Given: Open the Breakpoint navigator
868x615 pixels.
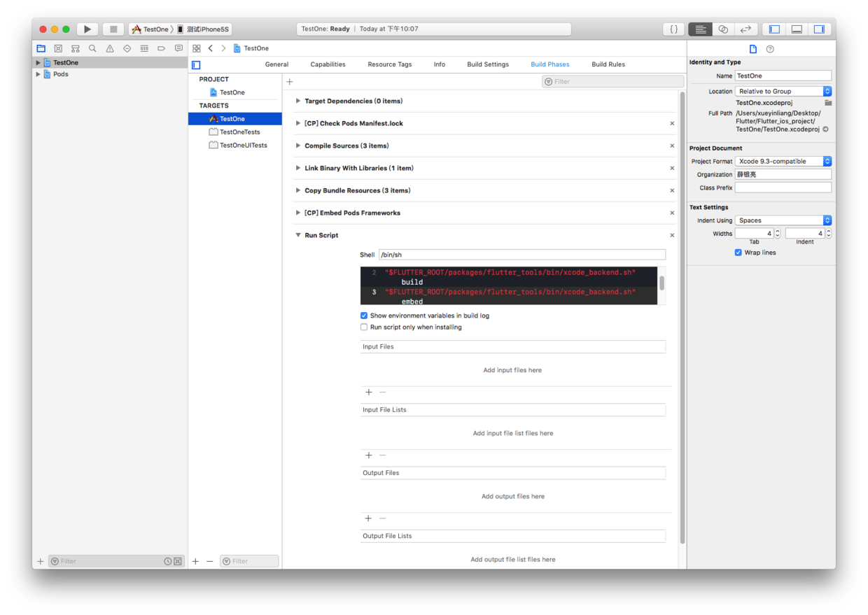Looking at the screenshot, I should click(161, 48).
